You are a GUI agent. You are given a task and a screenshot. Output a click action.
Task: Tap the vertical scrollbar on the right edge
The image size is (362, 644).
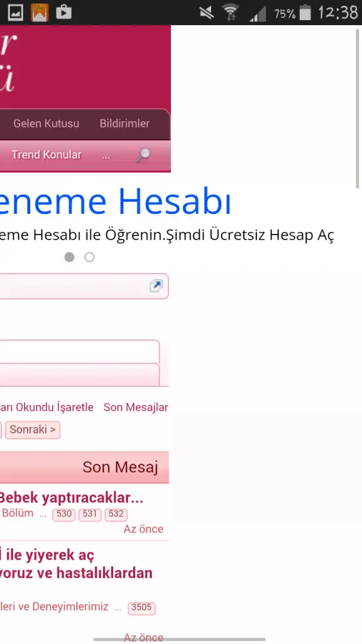(x=358, y=109)
